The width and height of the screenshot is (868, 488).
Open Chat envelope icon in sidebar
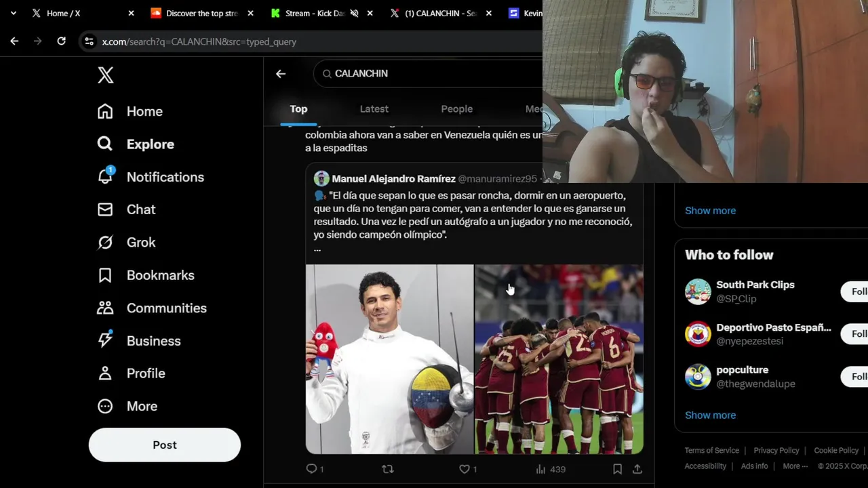(105, 209)
